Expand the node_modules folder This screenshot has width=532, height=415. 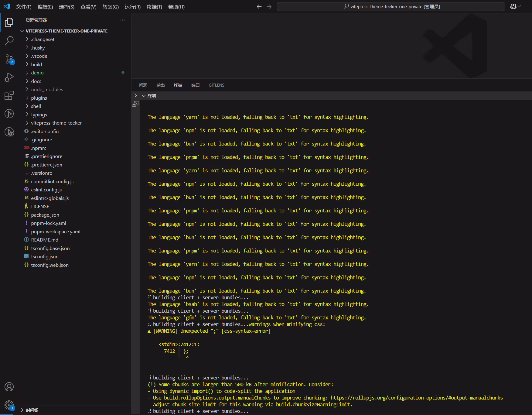tap(27, 89)
